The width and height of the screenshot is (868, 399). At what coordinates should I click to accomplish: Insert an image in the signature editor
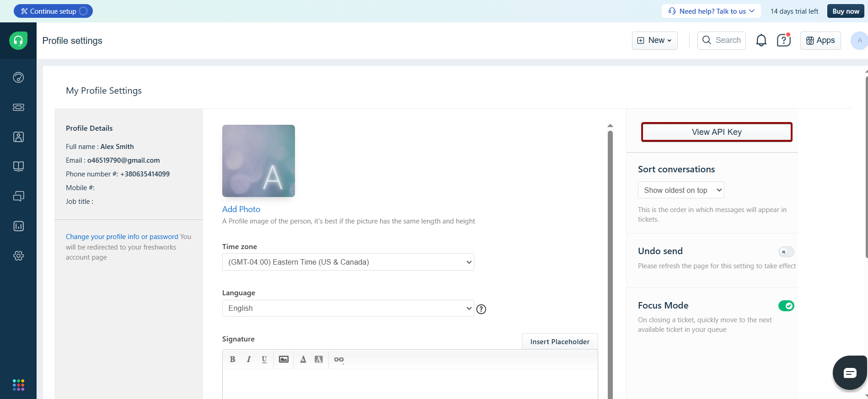[x=284, y=359]
